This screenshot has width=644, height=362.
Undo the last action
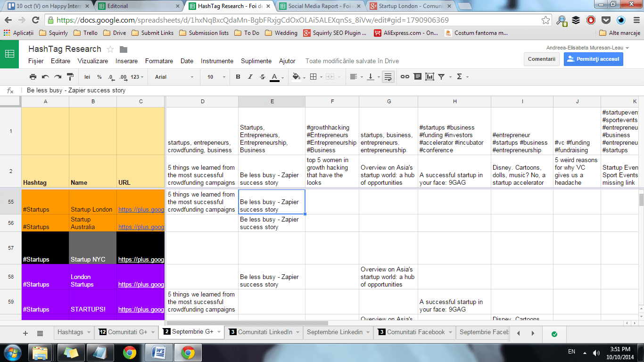click(45, 77)
